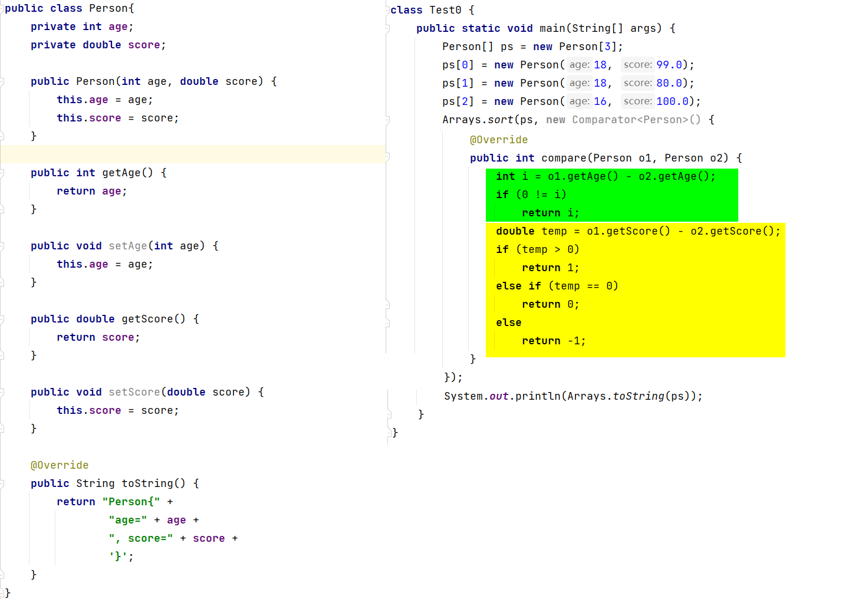Click 'return 0;' statement
Image resolution: width=868 pixels, height=599 pixels.
click(x=551, y=304)
